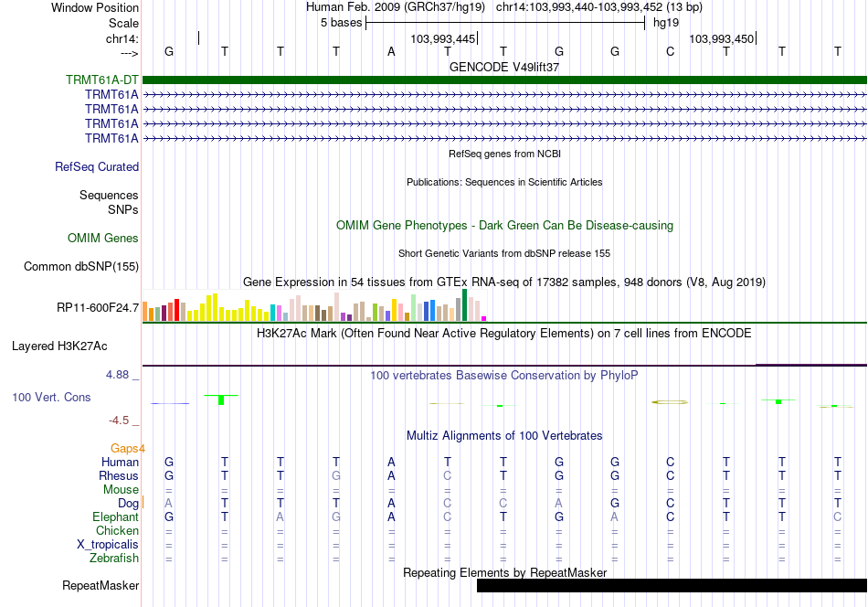
Task: Click the "100 Vert. Cons" track label
Action: pyautogui.click(x=51, y=397)
